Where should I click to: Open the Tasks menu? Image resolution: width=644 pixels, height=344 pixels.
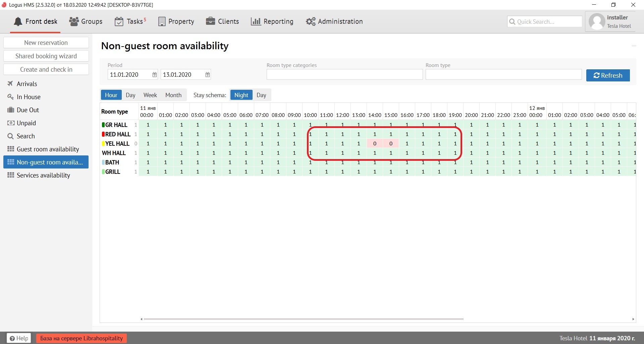click(130, 21)
